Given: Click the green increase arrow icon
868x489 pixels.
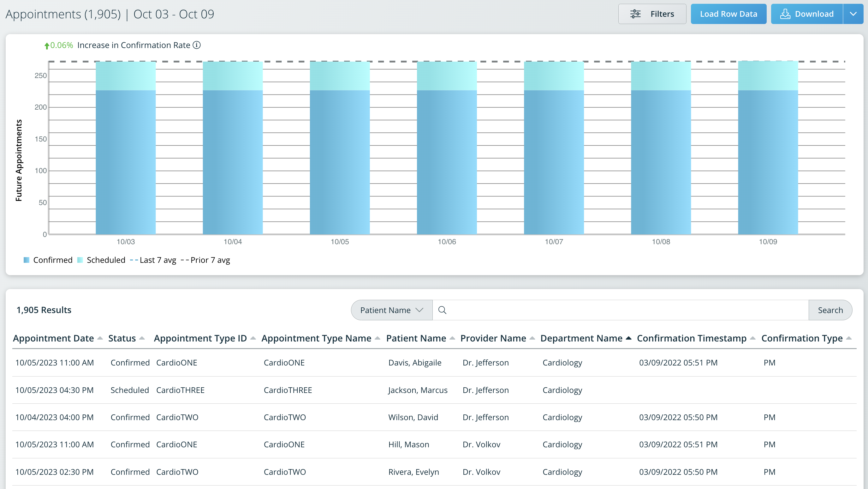Looking at the screenshot, I should point(47,45).
